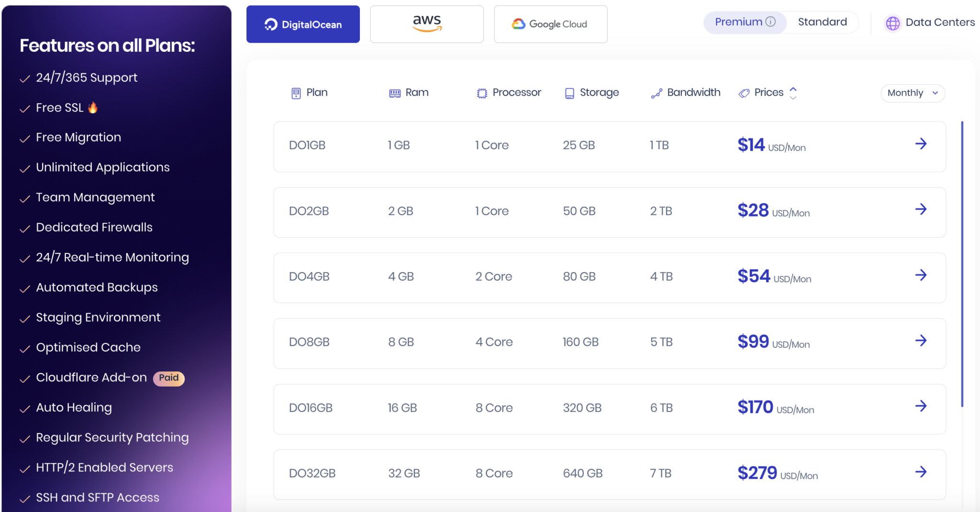The image size is (980, 512).
Task: Click the Paid badge on Cloudflare Add-on
Action: (x=168, y=378)
